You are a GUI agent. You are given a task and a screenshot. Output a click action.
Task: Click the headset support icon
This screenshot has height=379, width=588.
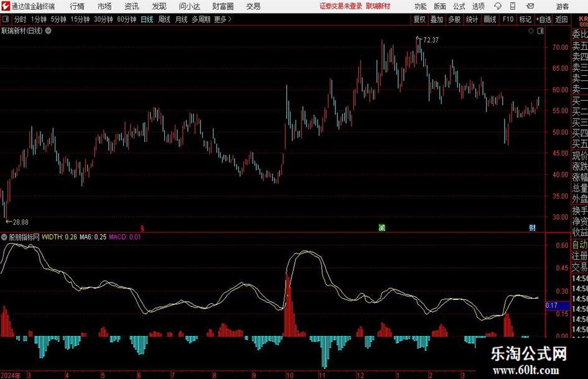498,6
